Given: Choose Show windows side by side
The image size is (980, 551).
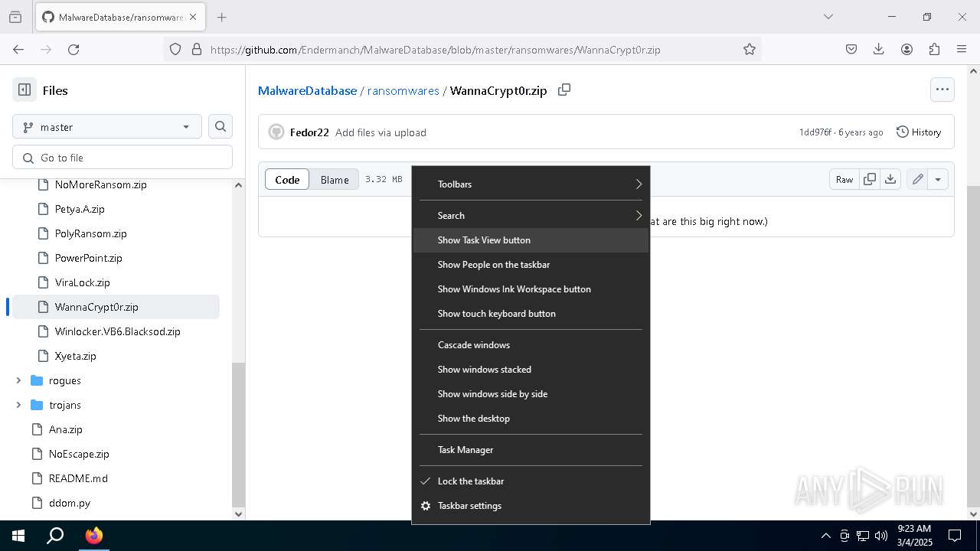Looking at the screenshot, I should pos(531,394).
